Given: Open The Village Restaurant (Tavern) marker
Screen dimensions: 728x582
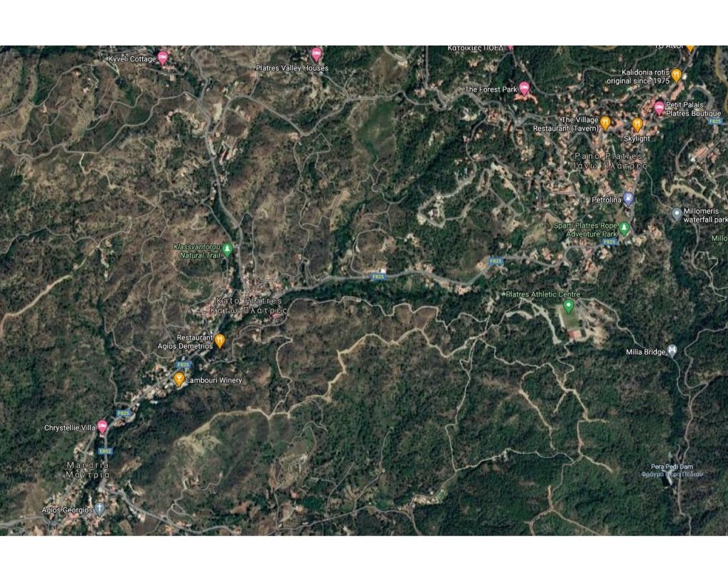Looking at the screenshot, I should pyautogui.click(x=604, y=123).
